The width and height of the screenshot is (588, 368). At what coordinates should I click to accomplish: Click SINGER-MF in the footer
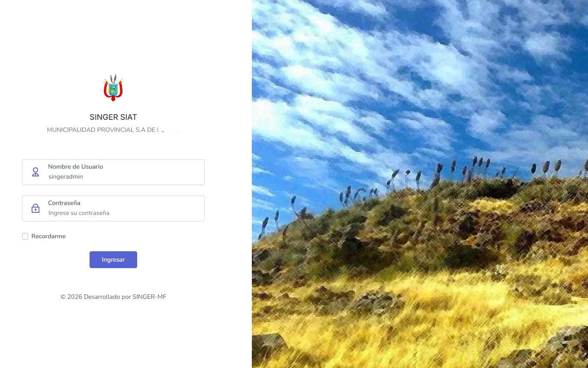click(x=149, y=297)
